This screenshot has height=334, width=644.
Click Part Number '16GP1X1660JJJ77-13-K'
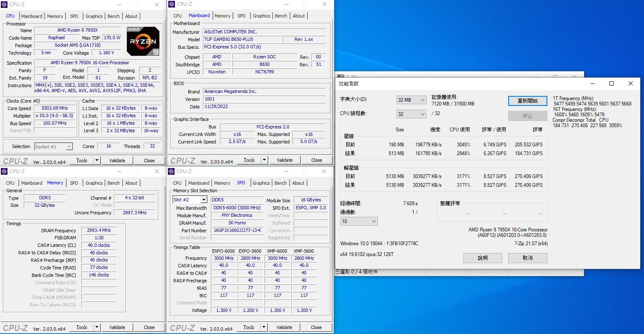pyautogui.click(x=237, y=230)
